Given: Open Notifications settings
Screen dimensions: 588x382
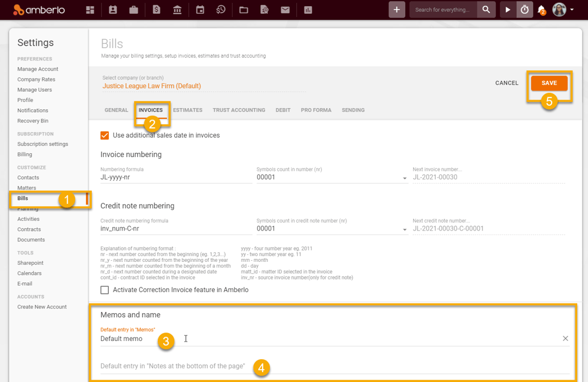Looking at the screenshot, I should click(x=32, y=110).
